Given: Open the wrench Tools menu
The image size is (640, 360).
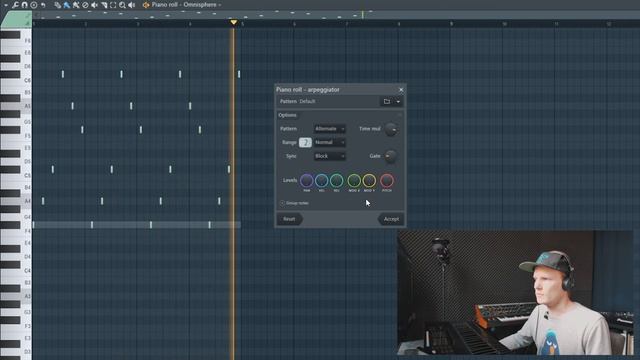Looking at the screenshot, I should point(15,5).
